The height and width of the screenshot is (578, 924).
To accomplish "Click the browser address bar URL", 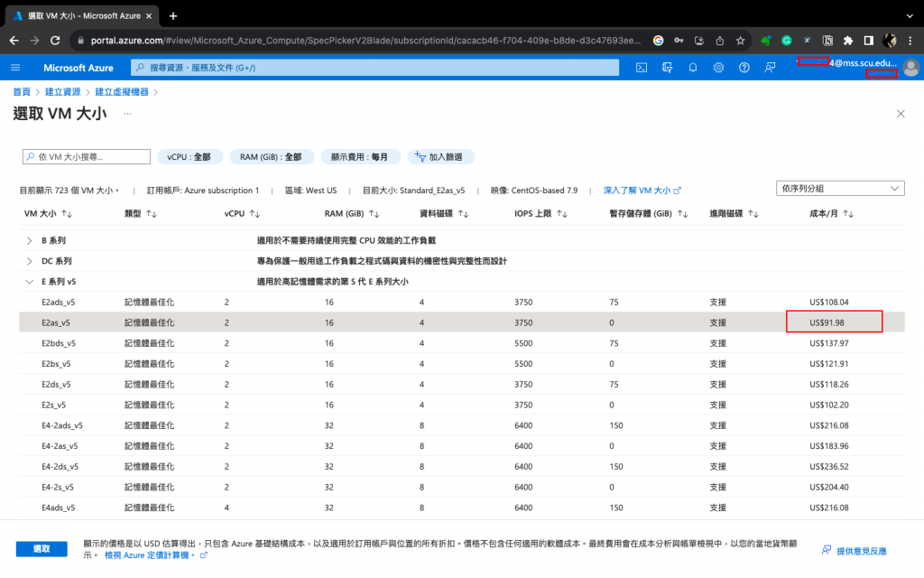I will pyautogui.click(x=365, y=40).
